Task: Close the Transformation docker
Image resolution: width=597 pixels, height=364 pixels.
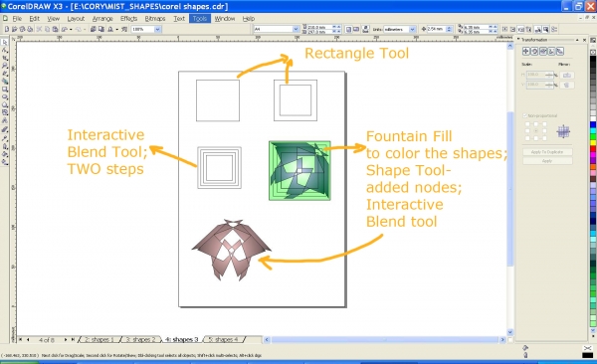Action: pos(584,40)
